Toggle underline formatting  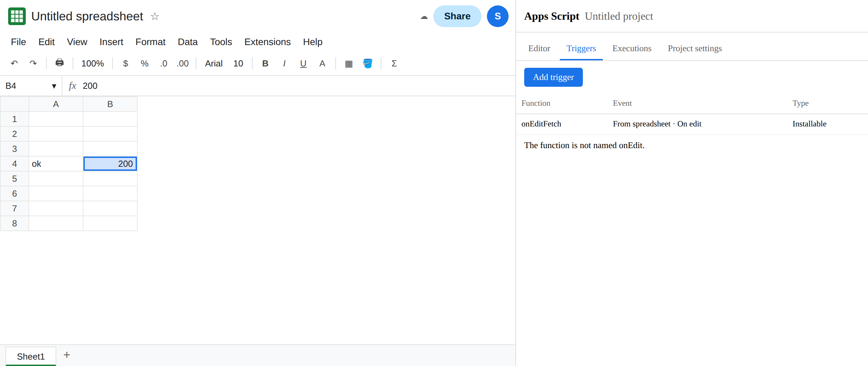click(303, 63)
